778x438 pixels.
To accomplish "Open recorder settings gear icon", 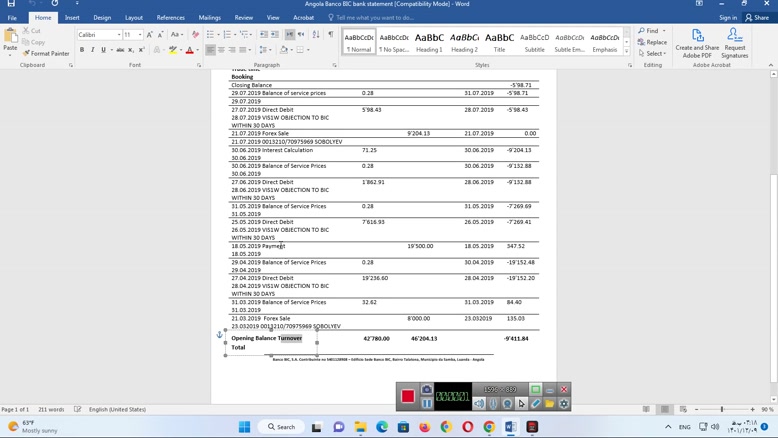I will [564, 404].
